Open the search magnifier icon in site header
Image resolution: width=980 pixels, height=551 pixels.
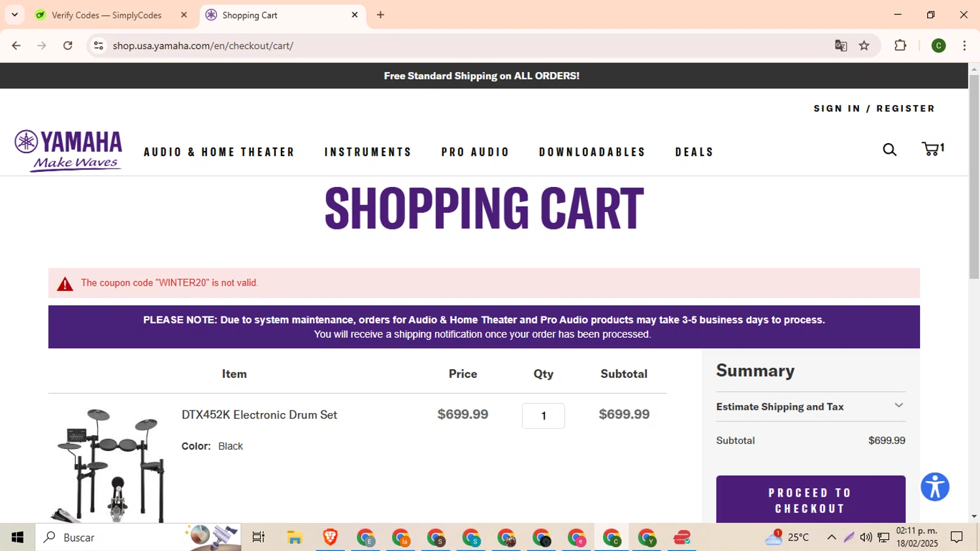[889, 150]
